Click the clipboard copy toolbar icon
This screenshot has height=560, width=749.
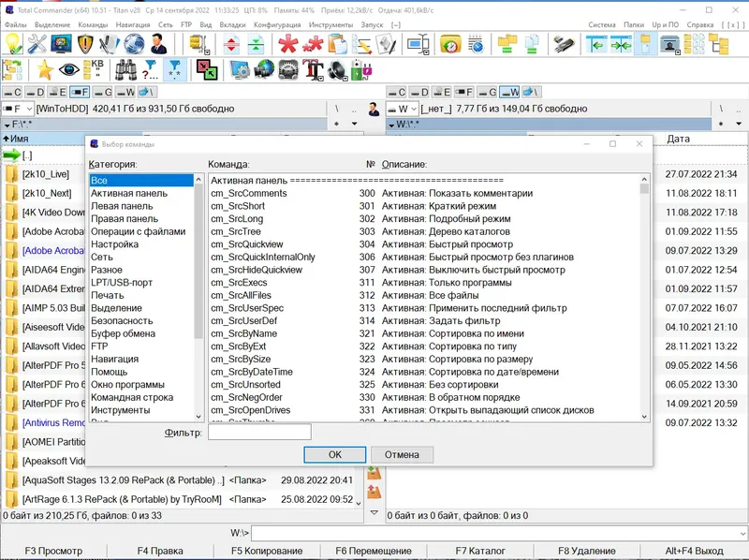[338, 44]
